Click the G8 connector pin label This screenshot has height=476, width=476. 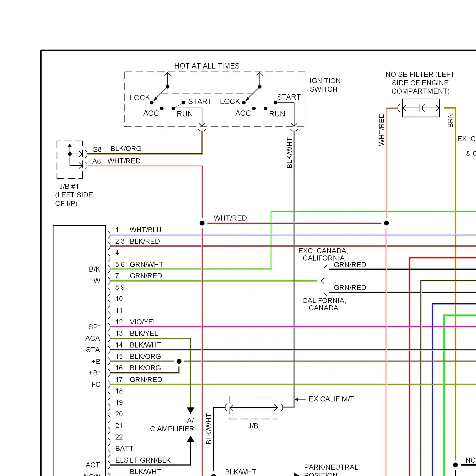[97, 149]
